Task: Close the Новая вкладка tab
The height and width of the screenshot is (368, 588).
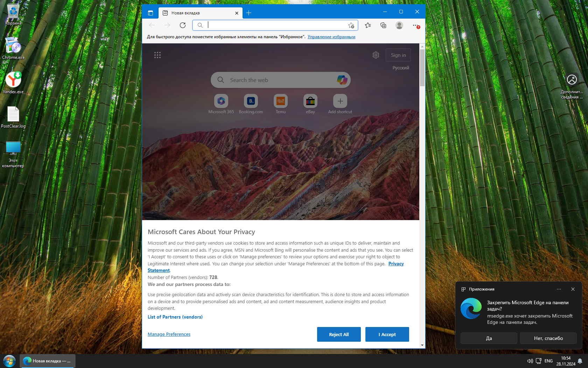Action: [x=237, y=13]
